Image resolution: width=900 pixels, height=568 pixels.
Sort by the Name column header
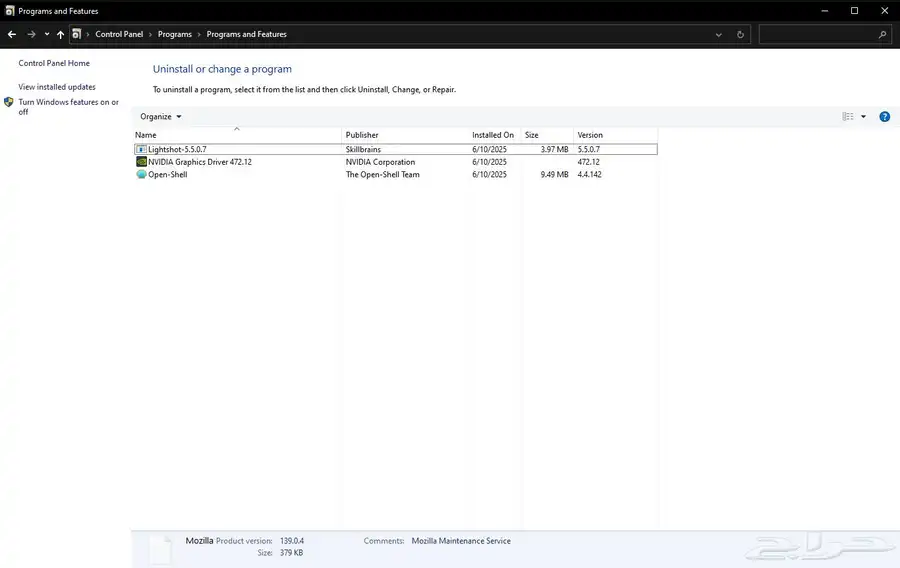click(x=236, y=135)
